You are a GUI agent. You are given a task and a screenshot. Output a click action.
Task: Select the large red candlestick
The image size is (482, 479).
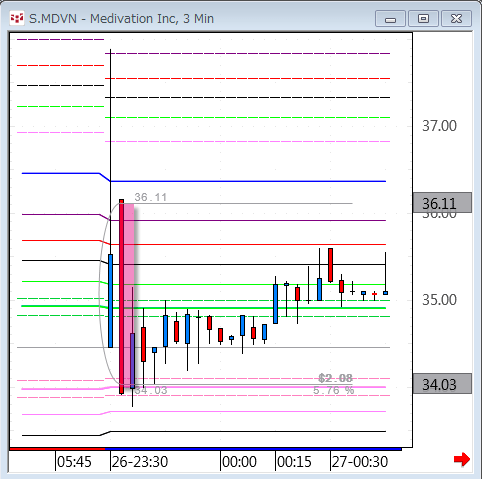121,297
